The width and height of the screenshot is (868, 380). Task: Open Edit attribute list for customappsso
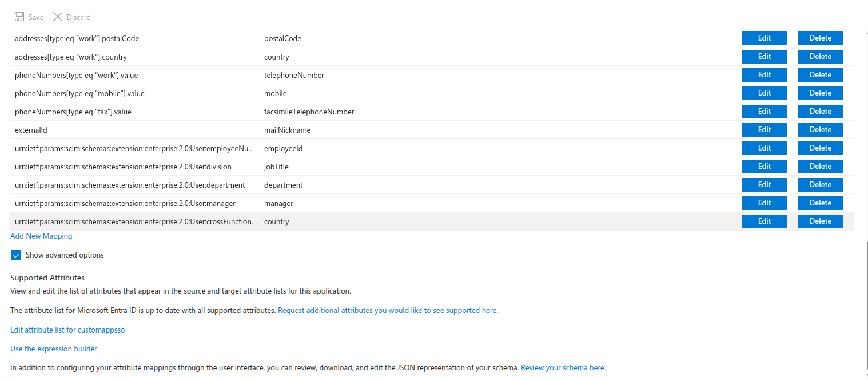(67, 330)
